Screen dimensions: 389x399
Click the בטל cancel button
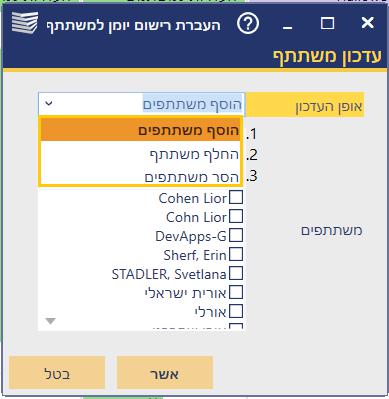[57, 373]
